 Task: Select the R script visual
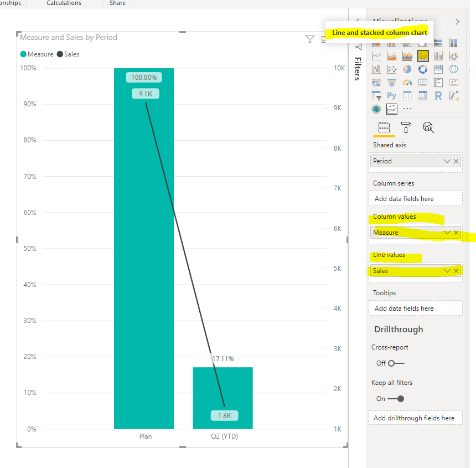click(x=438, y=96)
